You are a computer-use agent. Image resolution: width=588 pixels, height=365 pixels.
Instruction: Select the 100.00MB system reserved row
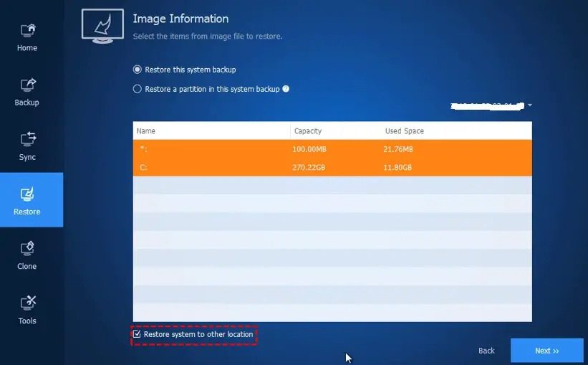332,149
